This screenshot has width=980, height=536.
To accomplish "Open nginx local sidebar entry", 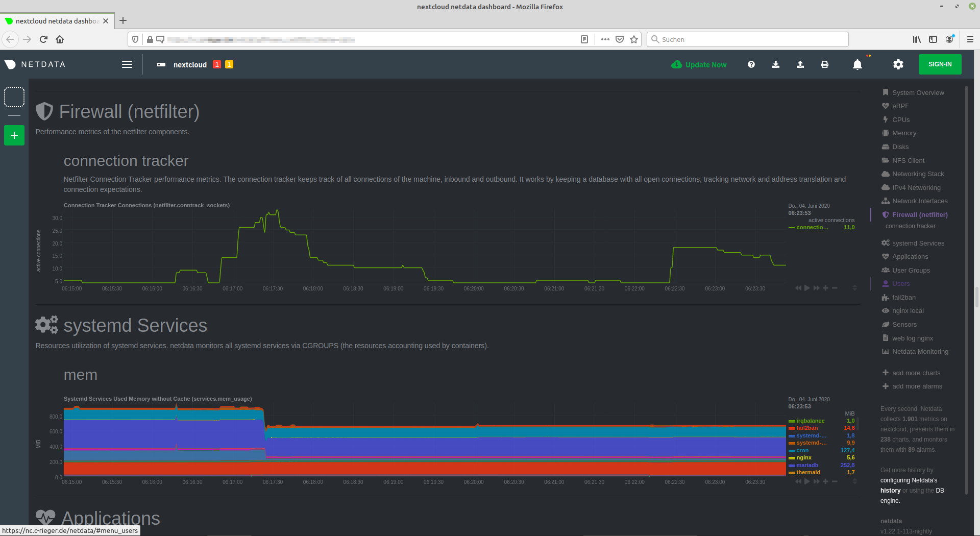I will pos(903,311).
